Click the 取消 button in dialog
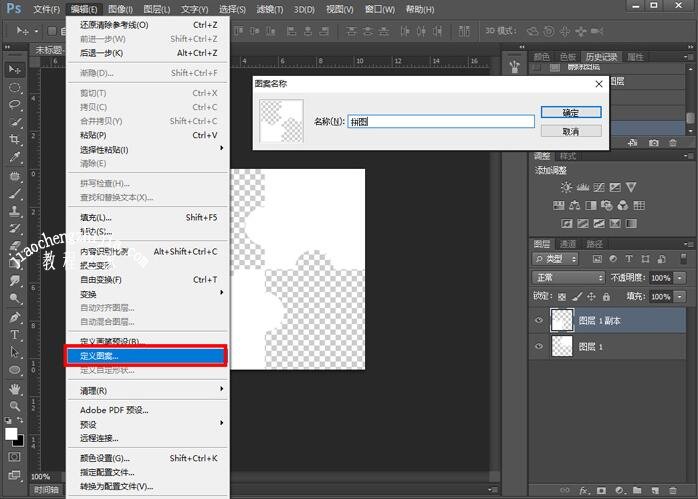Viewport: 698px width, 499px height. point(570,131)
